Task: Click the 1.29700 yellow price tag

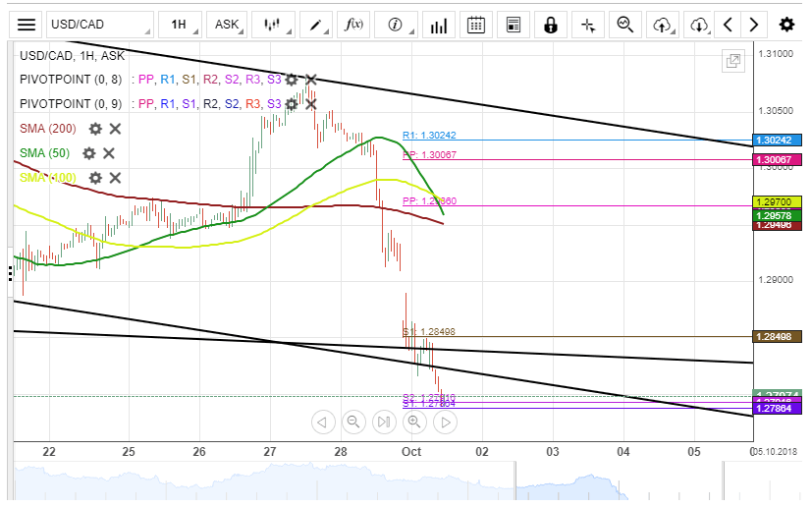Action: pyautogui.click(x=777, y=202)
